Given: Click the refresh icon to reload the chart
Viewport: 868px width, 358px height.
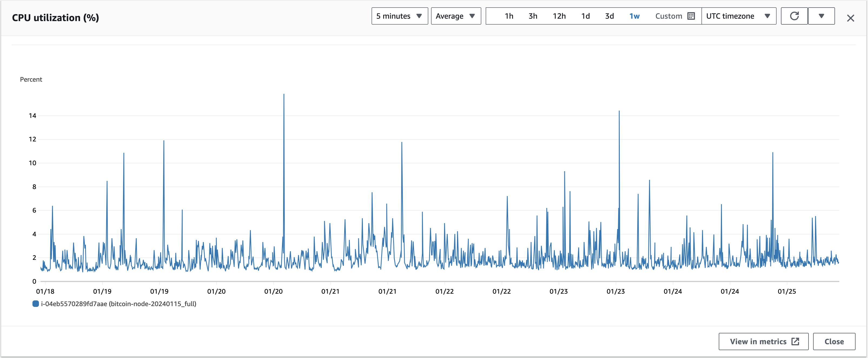Looking at the screenshot, I should pyautogui.click(x=794, y=16).
